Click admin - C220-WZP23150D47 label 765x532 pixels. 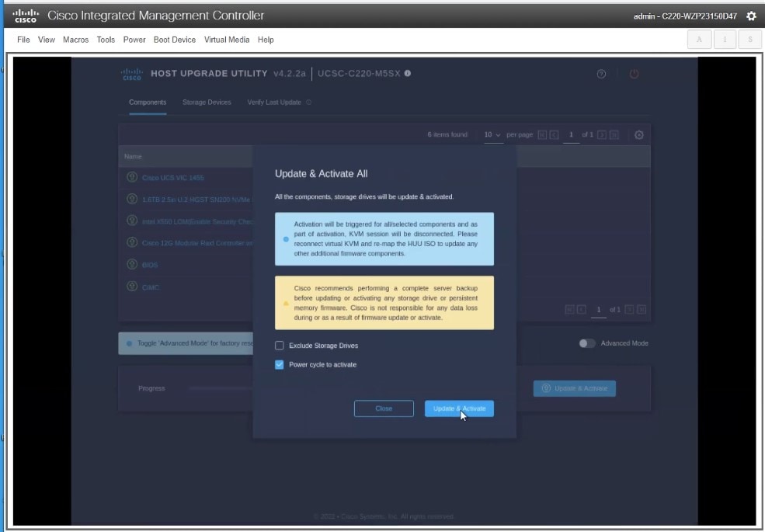685,16
